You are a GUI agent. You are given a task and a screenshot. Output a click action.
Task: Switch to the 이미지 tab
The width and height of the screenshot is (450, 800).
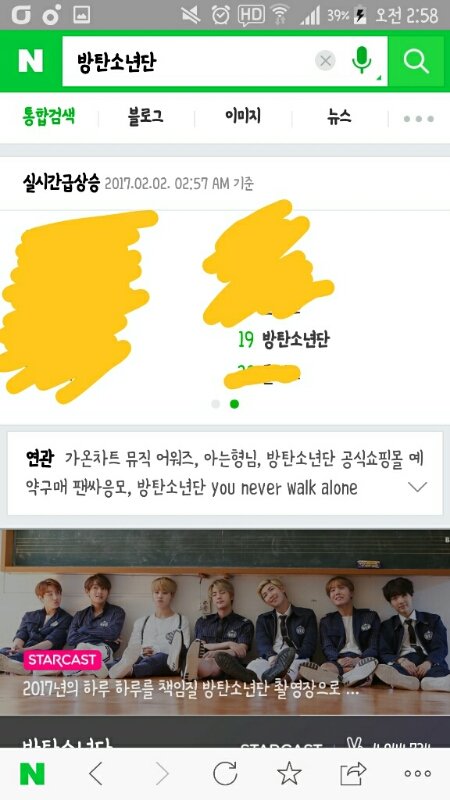[x=243, y=116]
